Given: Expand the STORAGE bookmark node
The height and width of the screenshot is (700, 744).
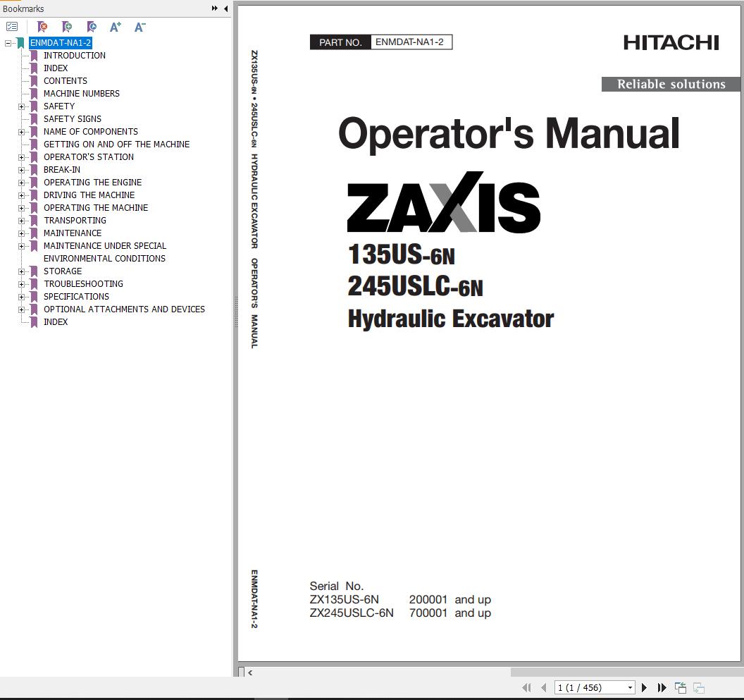Looking at the screenshot, I should click(x=21, y=271).
